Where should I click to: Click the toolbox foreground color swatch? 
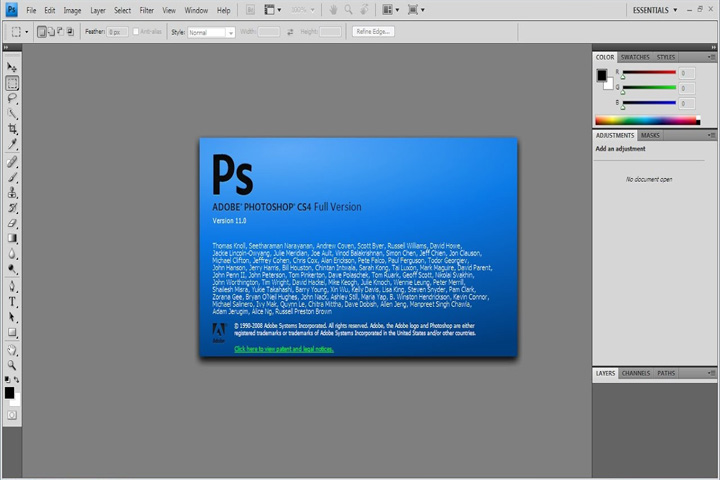[x=9, y=393]
